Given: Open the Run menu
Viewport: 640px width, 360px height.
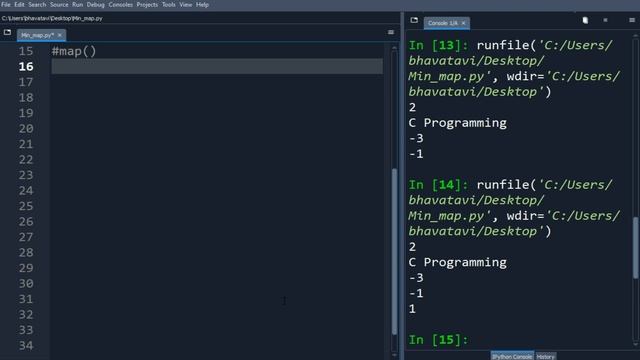Looking at the screenshot, I should [x=78, y=5].
